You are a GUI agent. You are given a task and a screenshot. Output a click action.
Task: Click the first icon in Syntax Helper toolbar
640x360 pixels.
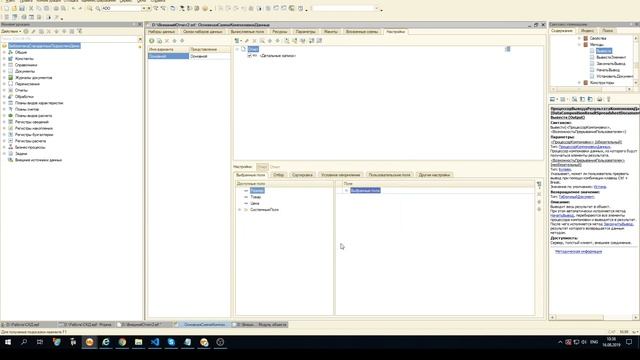pos(553,99)
